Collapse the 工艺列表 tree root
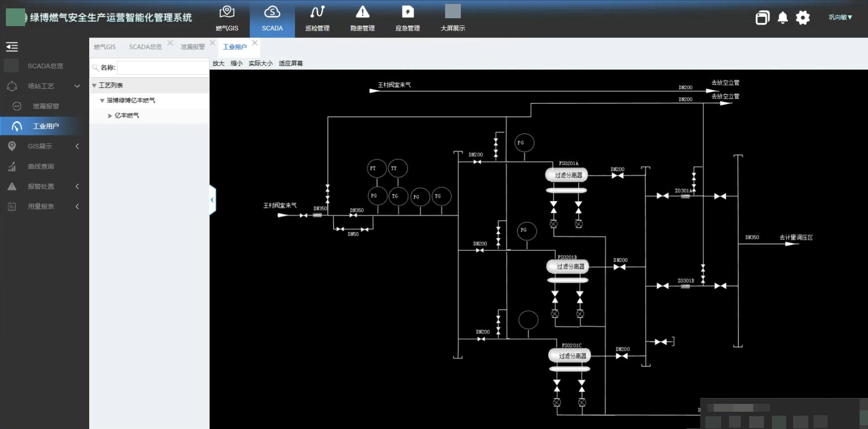Image resolution: width=868 pixels, height=429 pixels. (x=94, y=86)
